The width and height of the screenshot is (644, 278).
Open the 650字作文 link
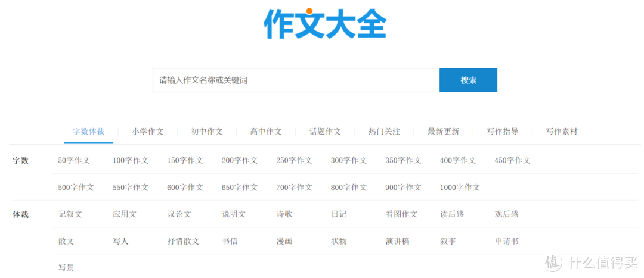[240, 188]
